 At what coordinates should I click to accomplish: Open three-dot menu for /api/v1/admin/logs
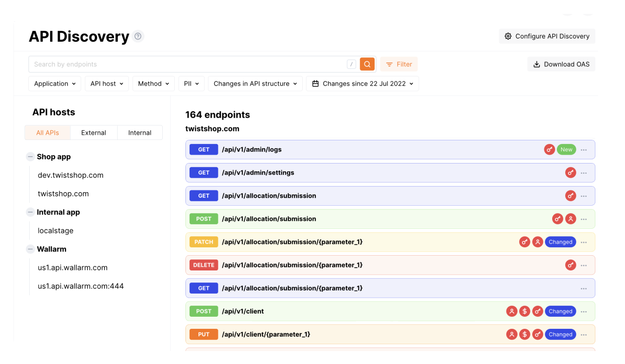[584, 150]
